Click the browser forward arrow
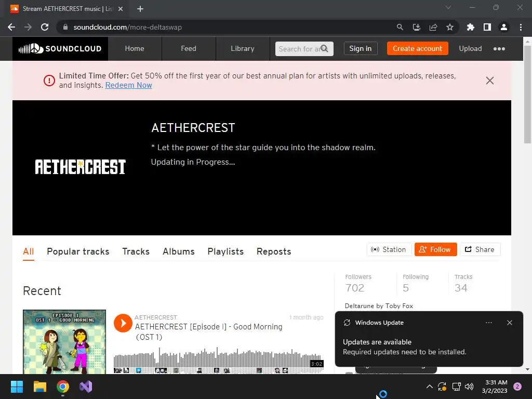 point(28,27)
